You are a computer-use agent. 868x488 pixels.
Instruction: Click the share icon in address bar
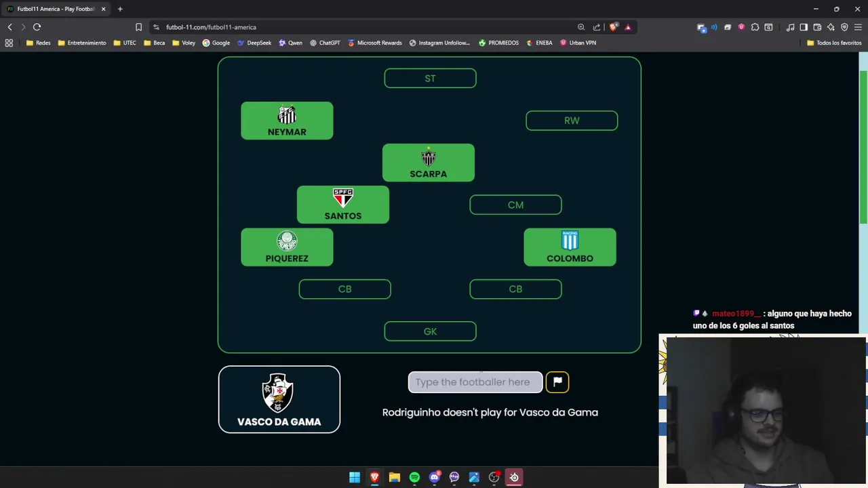point(597,27)
